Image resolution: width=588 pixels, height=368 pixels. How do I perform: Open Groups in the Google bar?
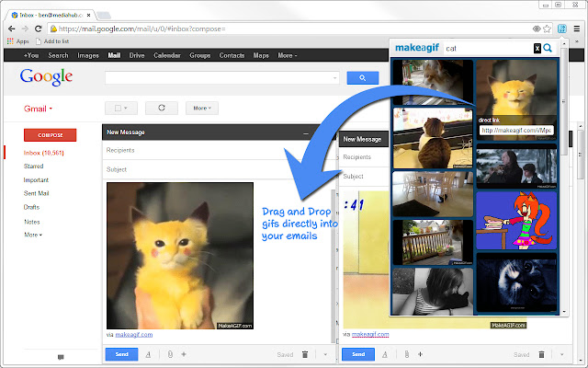coord(200,55)
